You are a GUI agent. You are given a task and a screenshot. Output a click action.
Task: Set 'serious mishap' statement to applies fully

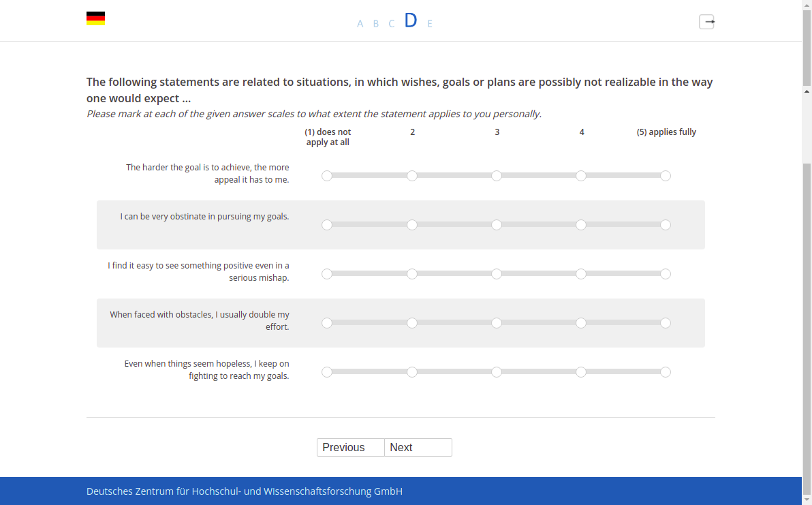click(x=666, y=274)
